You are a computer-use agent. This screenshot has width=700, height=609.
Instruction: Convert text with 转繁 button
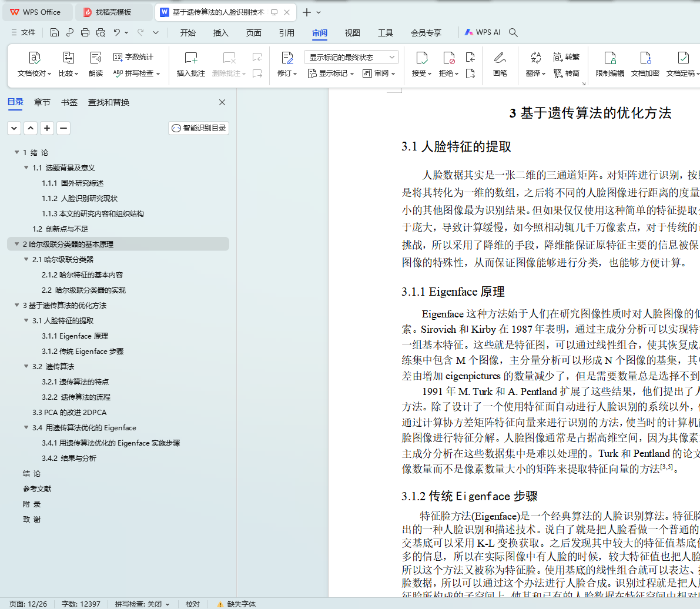(x=566, y=56)
